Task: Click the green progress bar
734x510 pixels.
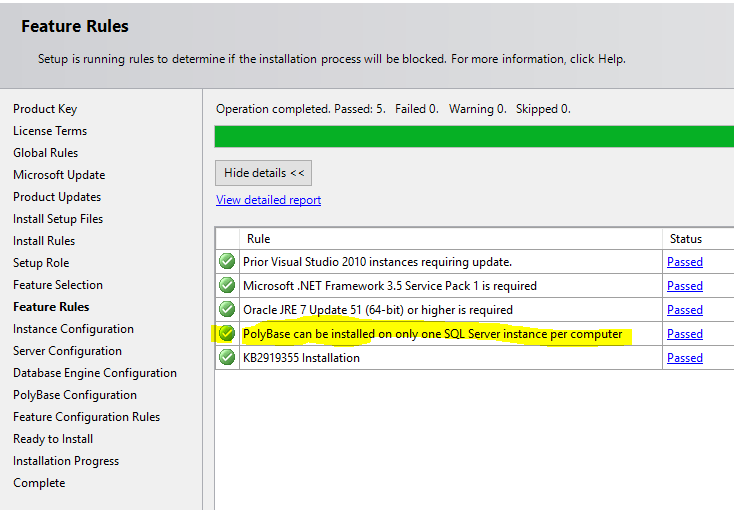Action: click(x=474, y=137)
